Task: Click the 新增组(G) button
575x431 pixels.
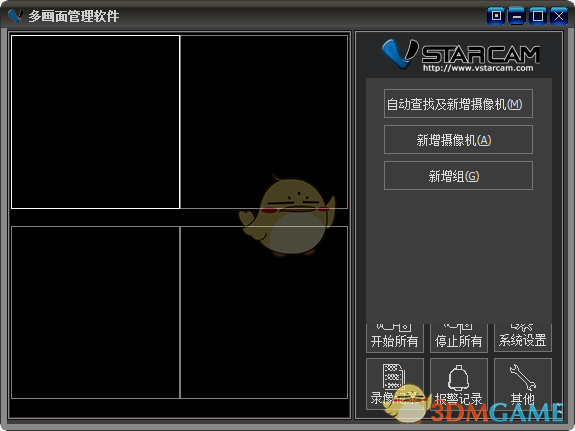Action: [x=458, y=175]
